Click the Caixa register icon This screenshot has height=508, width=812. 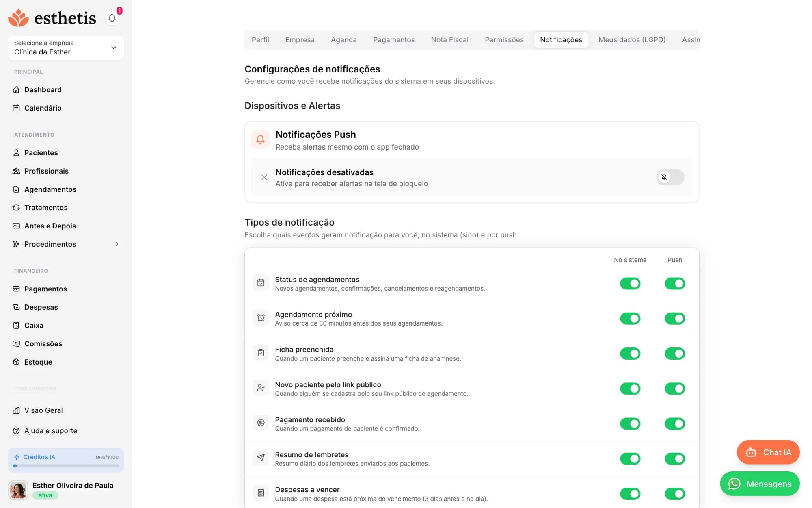(x=16, y=326)
